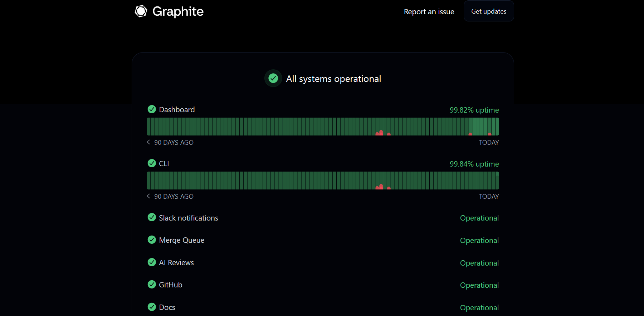Image resolution: width=644 pixels, height=316 pixels.
Task: Click the AI Reviews status check icon
Action: tap(152, 262)
